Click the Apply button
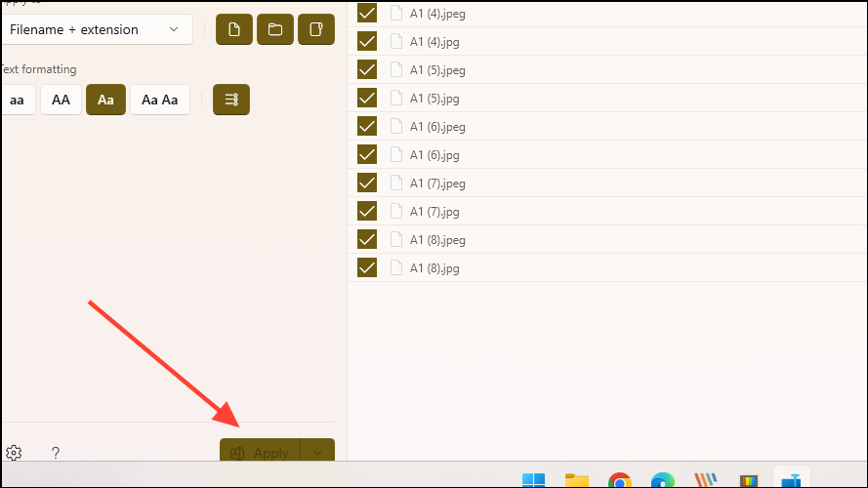The image size is (868, 488). [x=260, y=451]
